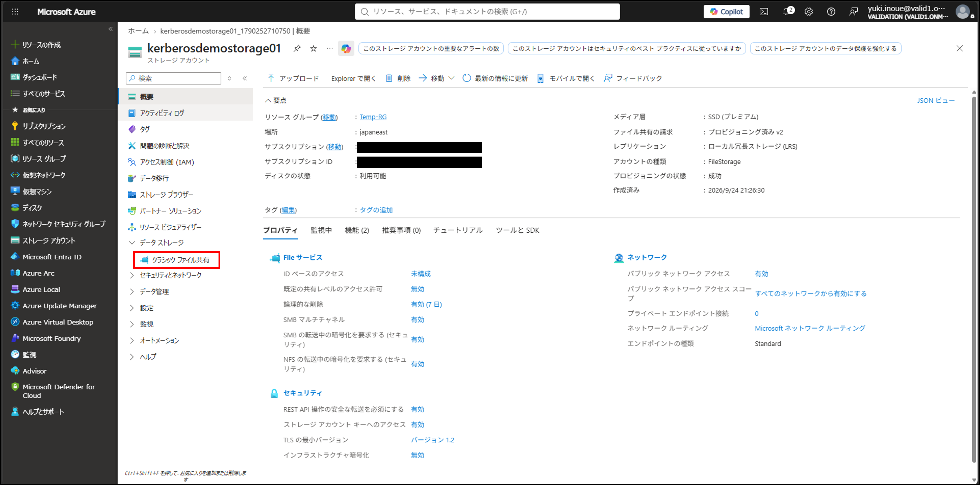Pin kerberosdemostorage01 to dashboard
This screenshot has width=980, height=485.
point(297,48)
